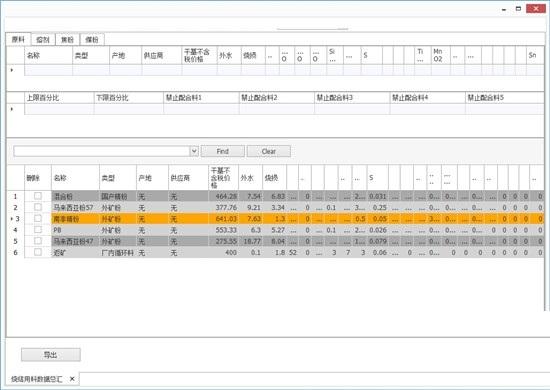The height and width of the screenshot is (390, 550).
Task: Click the row arrow in the 上限百分比 grid
Action: [12, 109]
